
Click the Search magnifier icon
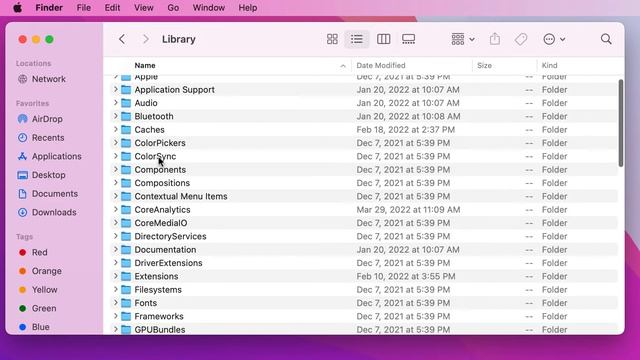coord(606,39)
